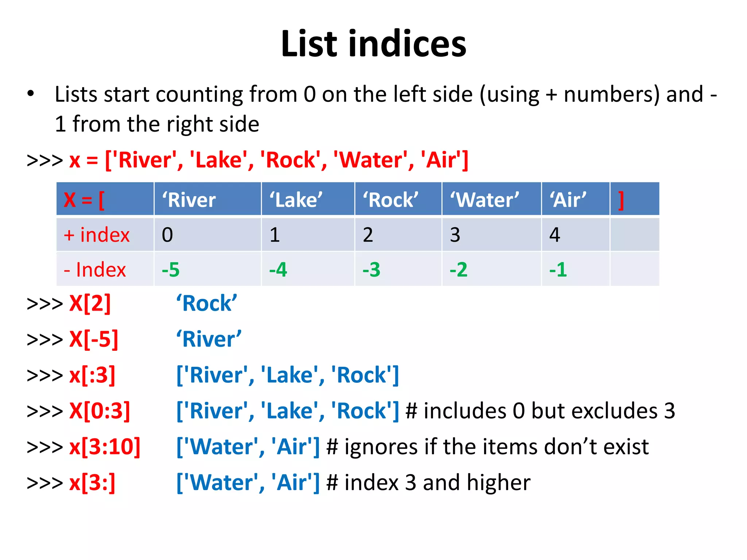Click the blue 'River' result text
This screenshot has width=747, height=560.
209,339
